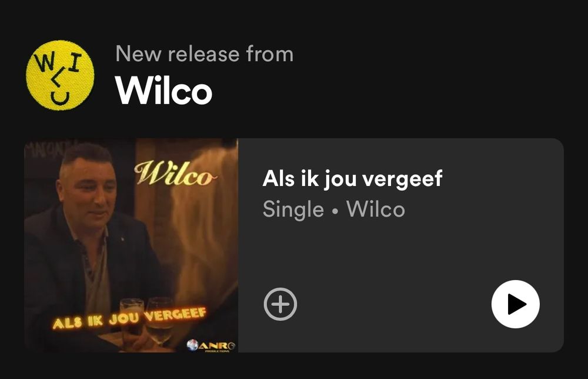
Task: Click the gold Wilco script on the cover
Action: click(x=175, y=174)
